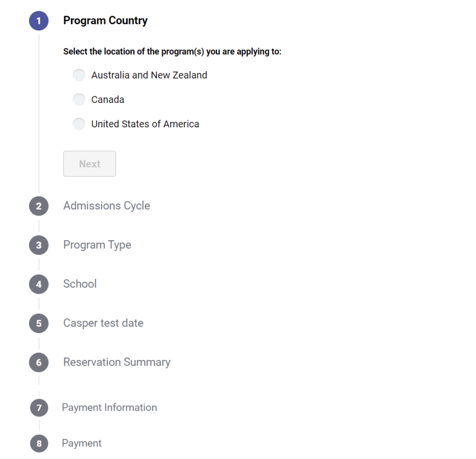Click the step 3 number circle

click(x=39, y=245)
